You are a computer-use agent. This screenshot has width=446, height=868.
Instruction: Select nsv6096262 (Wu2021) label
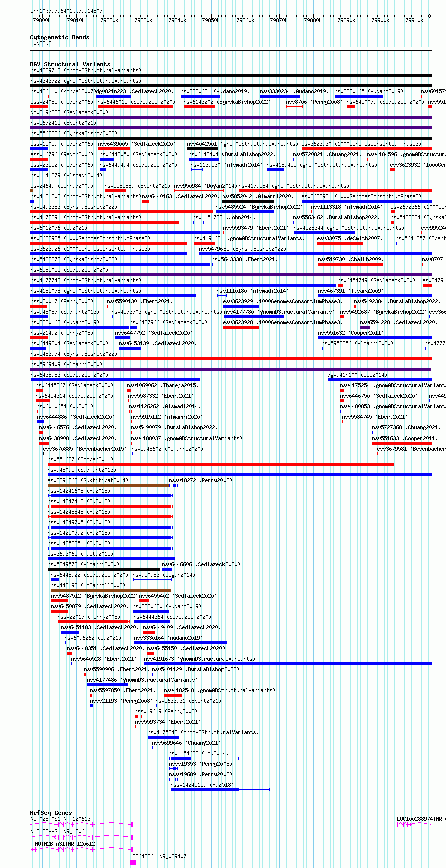[x=93, y=638]
